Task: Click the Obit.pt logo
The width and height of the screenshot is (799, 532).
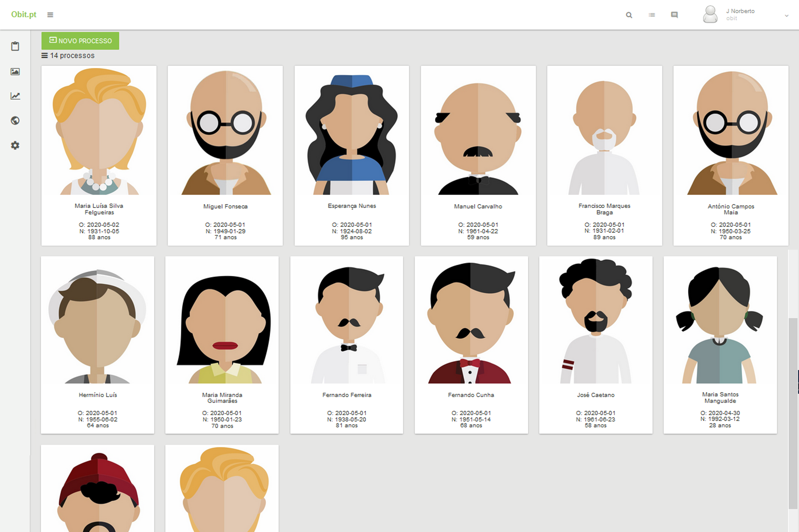Action: 24,14
